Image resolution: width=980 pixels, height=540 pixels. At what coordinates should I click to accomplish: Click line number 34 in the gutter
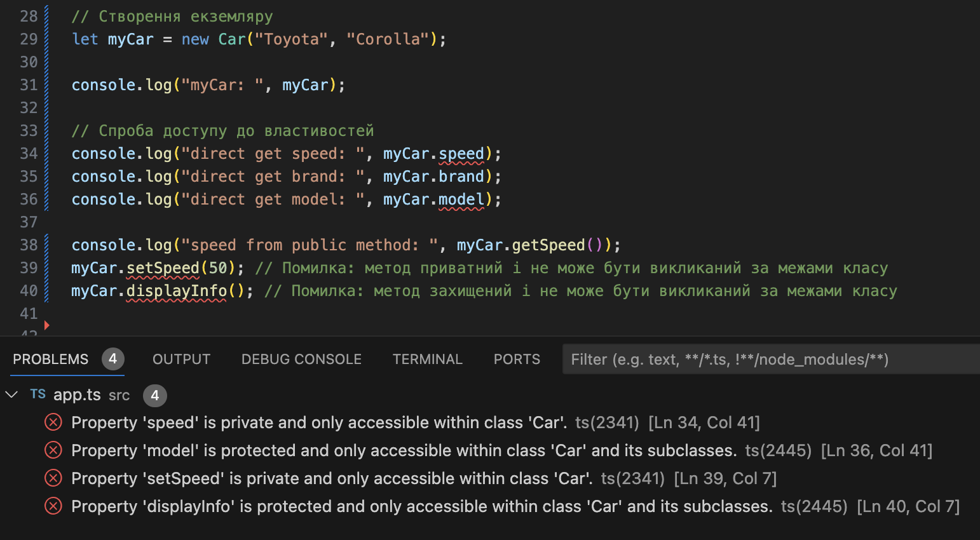29,154
